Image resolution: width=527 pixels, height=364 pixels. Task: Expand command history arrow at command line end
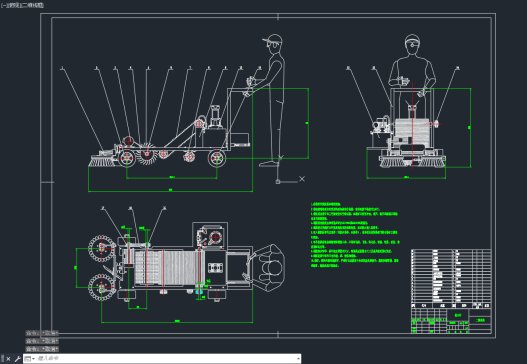298,359
